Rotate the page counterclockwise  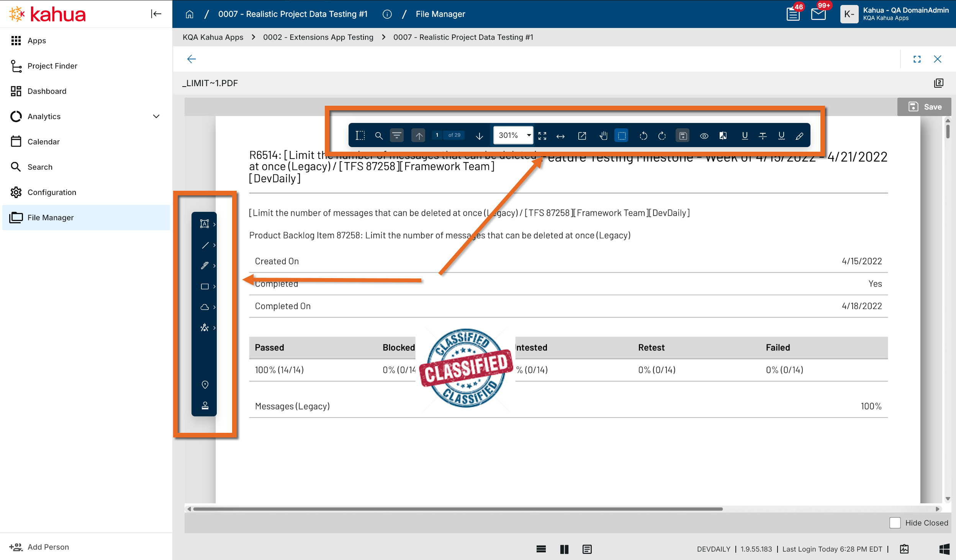pyautogui.click(x=643, y=136)
